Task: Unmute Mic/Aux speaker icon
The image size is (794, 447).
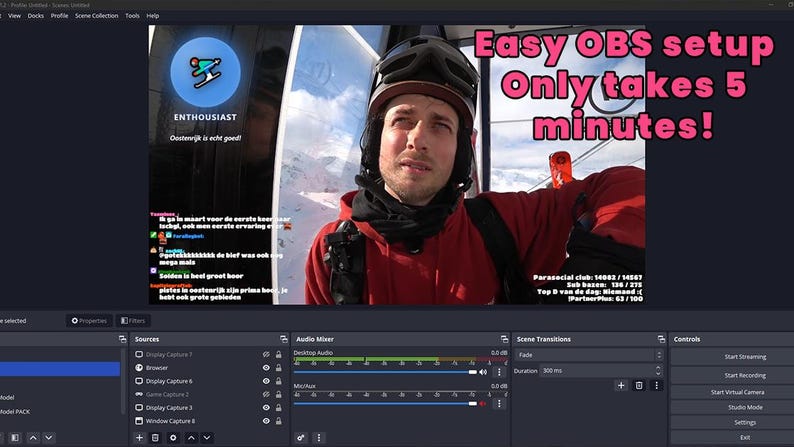Action: click(x=483, y=403)
